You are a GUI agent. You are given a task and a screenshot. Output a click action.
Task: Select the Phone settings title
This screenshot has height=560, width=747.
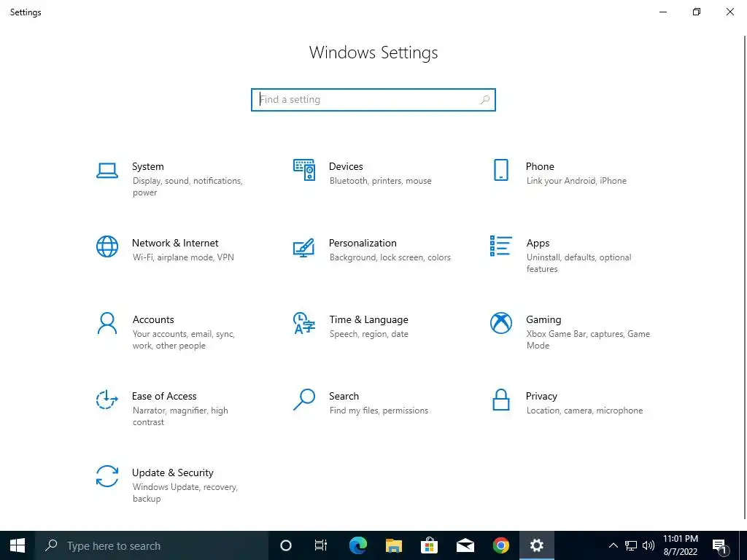point(540,167)
